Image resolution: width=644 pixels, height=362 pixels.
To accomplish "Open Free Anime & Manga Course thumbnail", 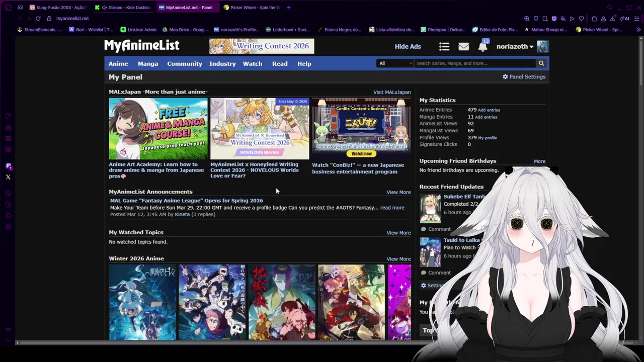I will [158, 129].
